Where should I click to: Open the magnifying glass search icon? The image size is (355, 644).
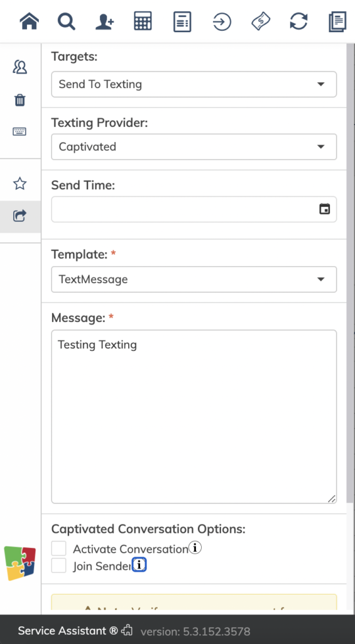click(x=66, y=21)
